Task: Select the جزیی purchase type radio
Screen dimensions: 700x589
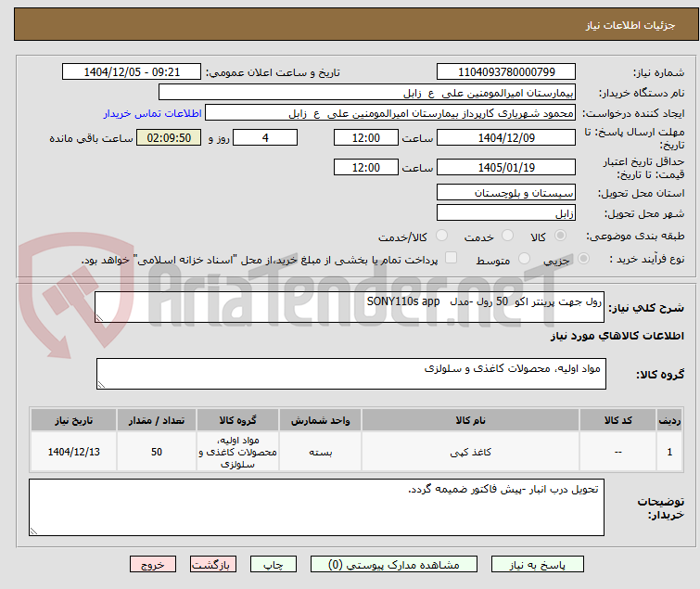Action: (x=583, y=259)
